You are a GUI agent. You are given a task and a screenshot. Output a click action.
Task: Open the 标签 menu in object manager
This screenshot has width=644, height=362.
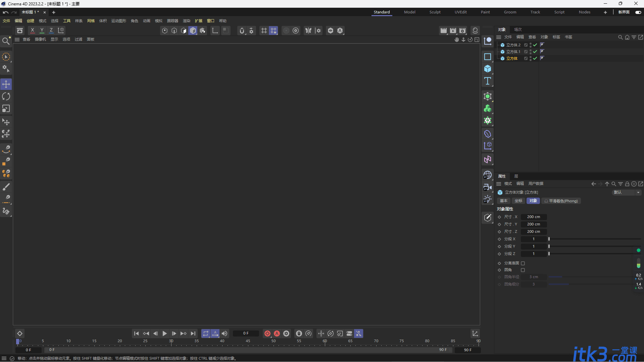[x=556, y=37]
